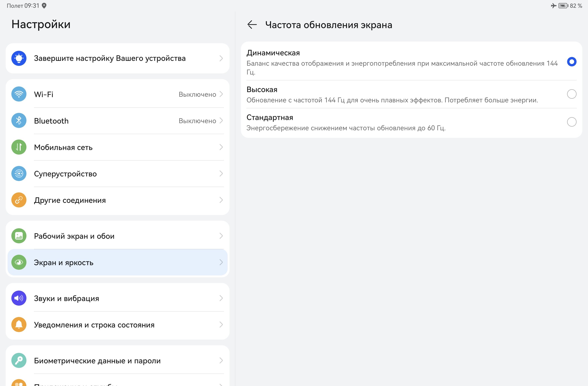Open Суперустройство
This screenshot has height=386, width=588.
coord(118,173)
